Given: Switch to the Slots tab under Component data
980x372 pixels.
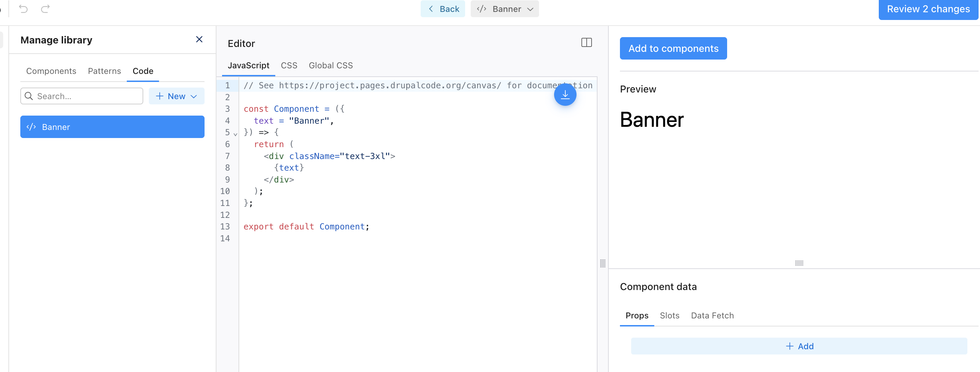Looking at the screenshot, I should 670,315.
